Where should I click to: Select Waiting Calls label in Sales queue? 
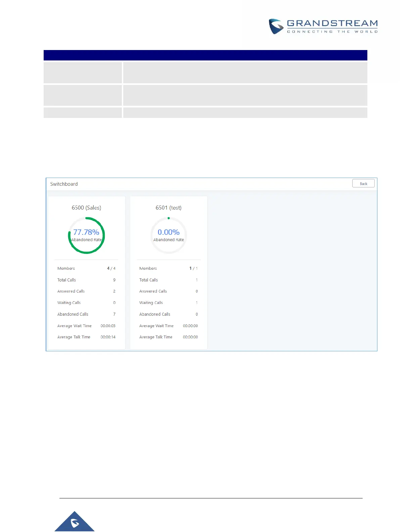point(69,303)
